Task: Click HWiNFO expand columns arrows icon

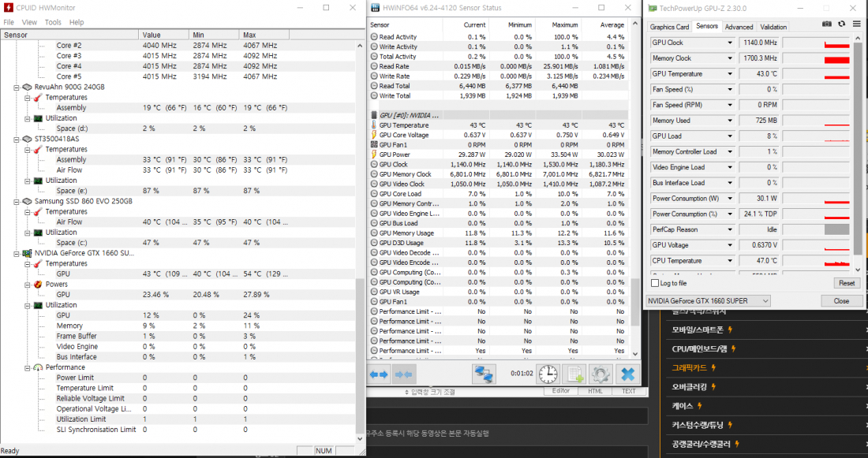Action: (x=379, y=374)
